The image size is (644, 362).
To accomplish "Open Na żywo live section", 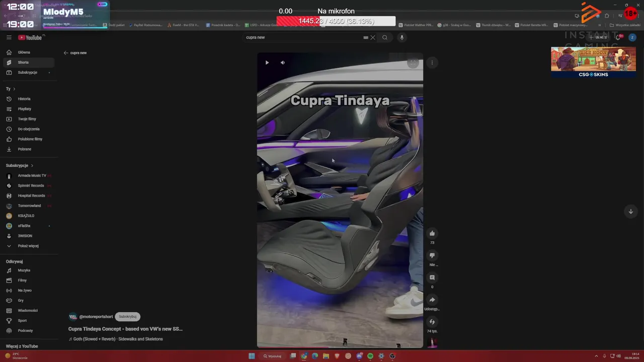I will tap(29, 291).
